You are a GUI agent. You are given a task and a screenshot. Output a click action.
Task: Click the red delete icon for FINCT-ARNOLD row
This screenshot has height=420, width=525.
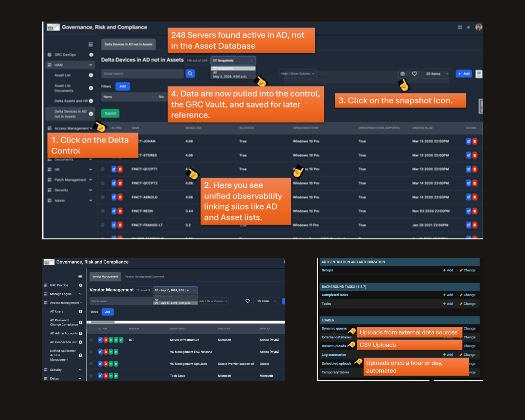coord(120,197)
